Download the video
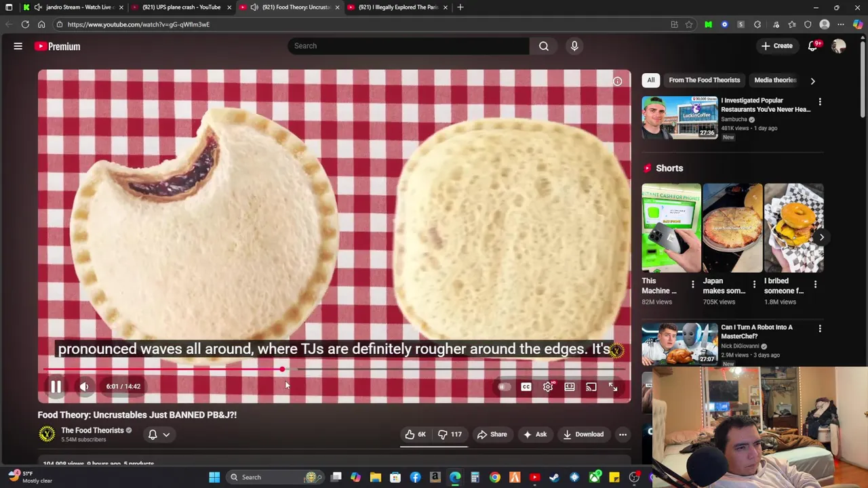This screenshot has width=868, height=488. pyautogui.click(x=583, y=434)
